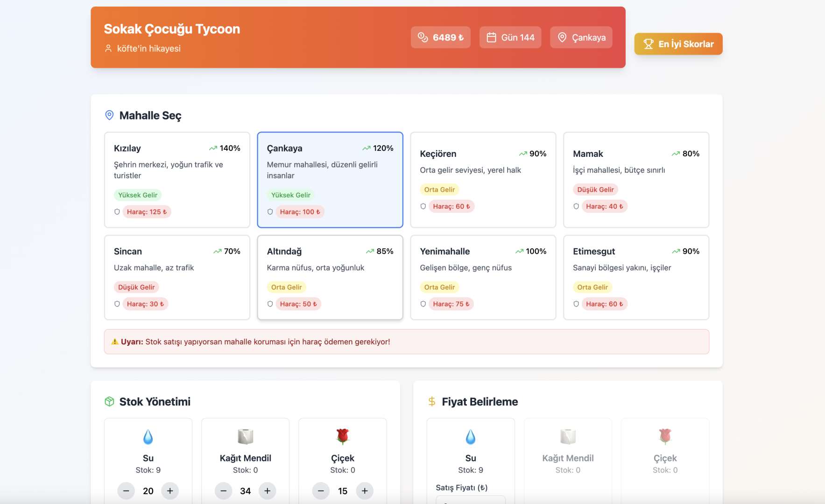Click the box icon next to Stok Yönetimi
The image size is (825, 504).
click(x=109, y=402)
